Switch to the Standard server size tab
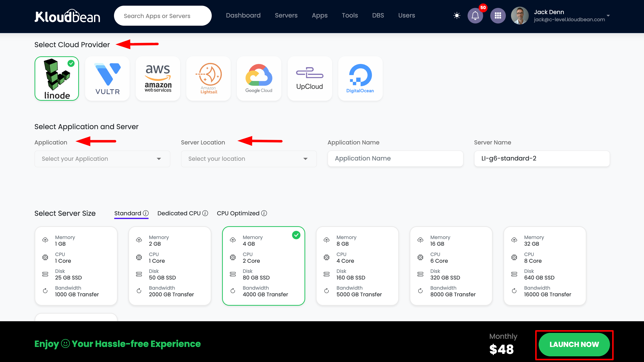The height and width of the screenshot is (362, 644). pyautogui.click(x=128, y=213)
